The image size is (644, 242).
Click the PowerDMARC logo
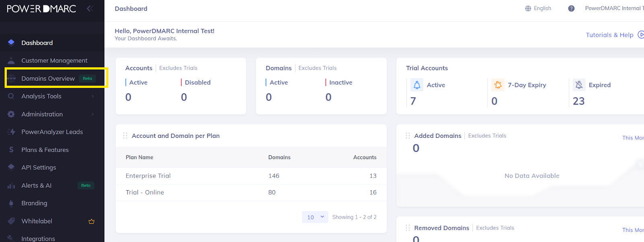click(x=41, y=9)
